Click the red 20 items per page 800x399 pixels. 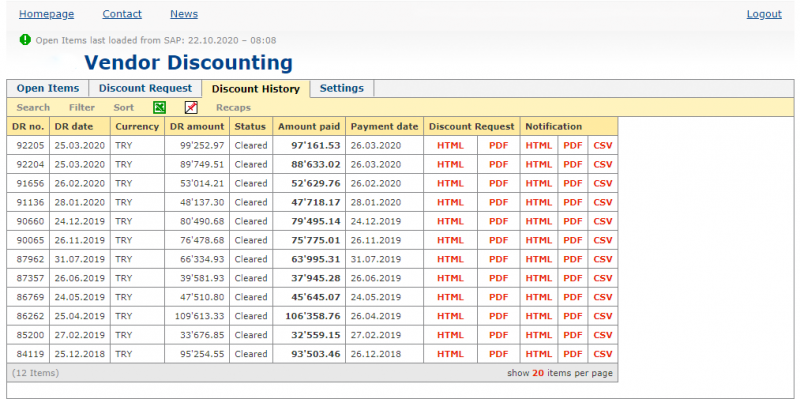pyautogui.click(x=538, y=373)
